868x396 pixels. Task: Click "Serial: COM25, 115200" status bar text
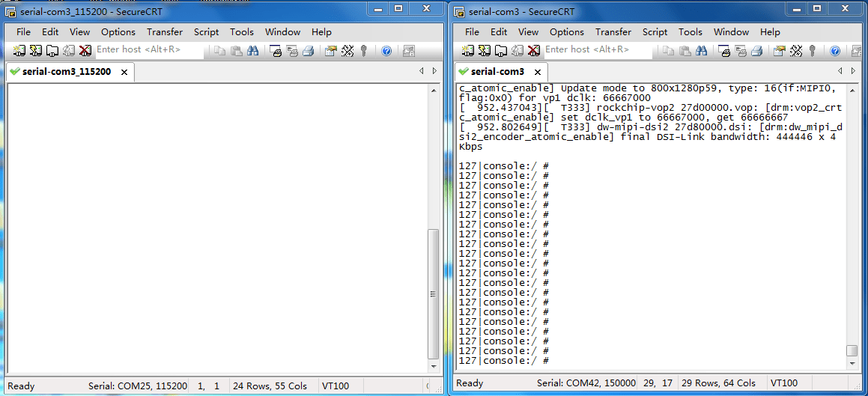coord(138,385)
